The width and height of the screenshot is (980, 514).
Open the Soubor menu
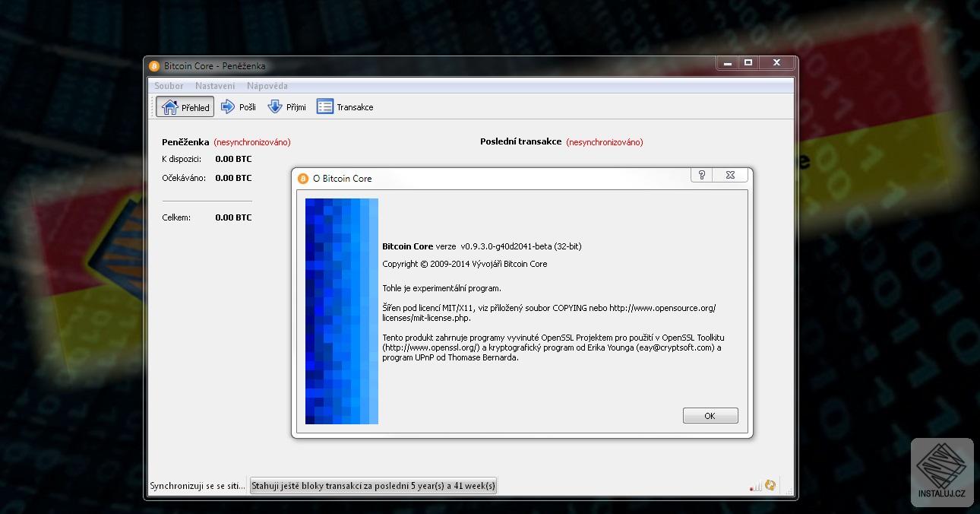pos(169,86)
